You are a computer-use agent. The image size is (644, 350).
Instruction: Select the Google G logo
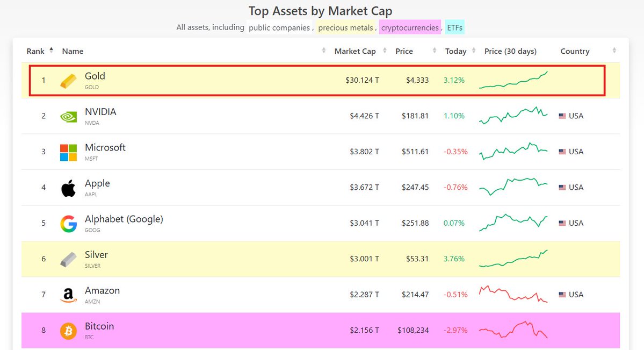coord(68,223)
